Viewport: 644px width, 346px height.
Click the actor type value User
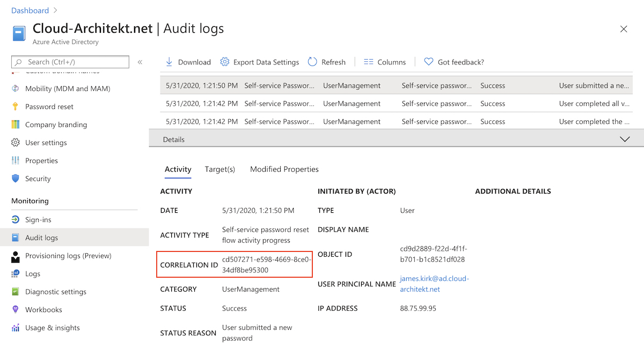pos(407,211)
